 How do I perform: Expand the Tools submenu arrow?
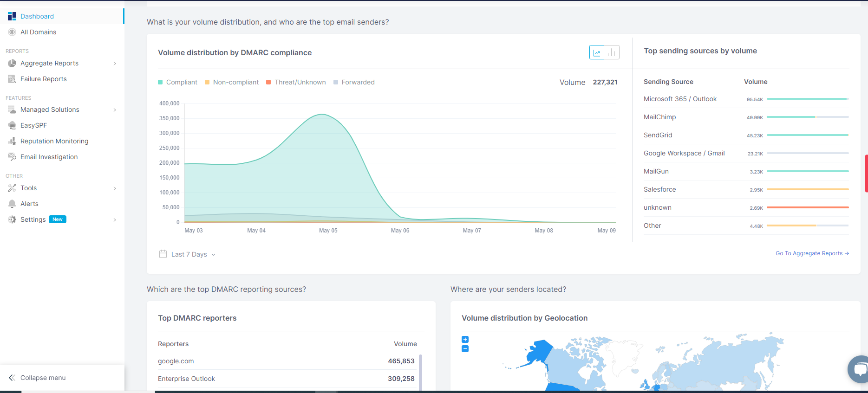coord(115,188)
